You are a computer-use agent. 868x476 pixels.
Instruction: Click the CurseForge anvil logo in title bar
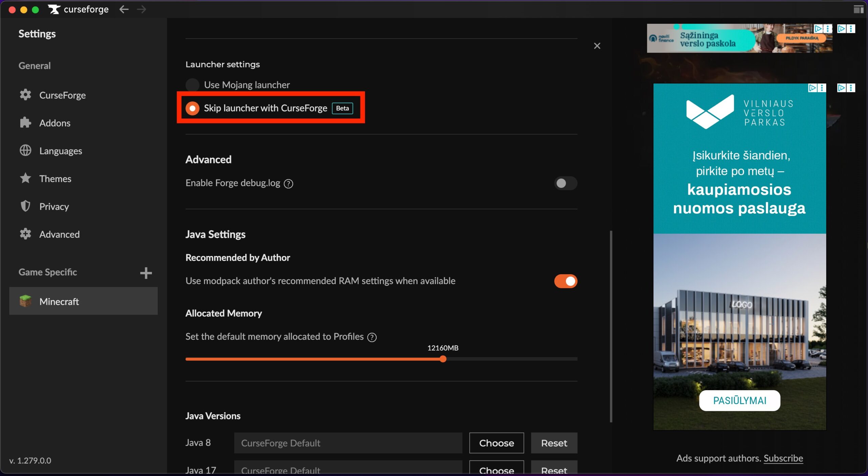[x=54, y=9]
